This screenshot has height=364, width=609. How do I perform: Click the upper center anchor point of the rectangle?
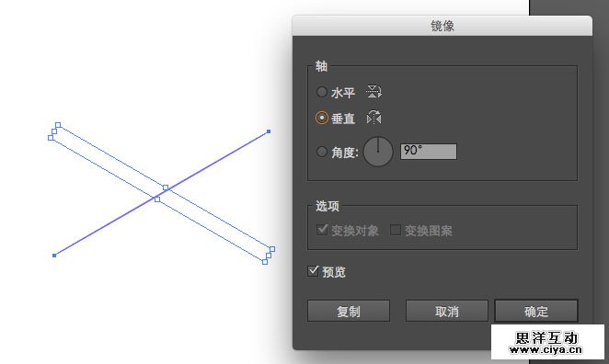click(166, 188)
